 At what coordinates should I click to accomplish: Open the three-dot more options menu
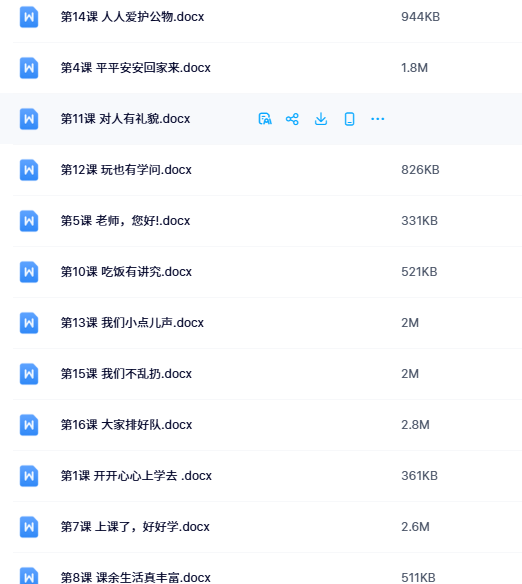(x=378, y=119)
